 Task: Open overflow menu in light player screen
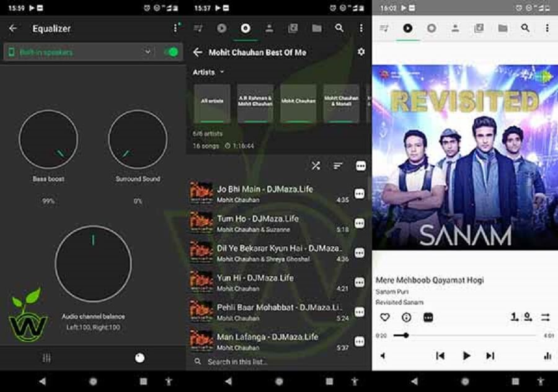tap(547, 28)
